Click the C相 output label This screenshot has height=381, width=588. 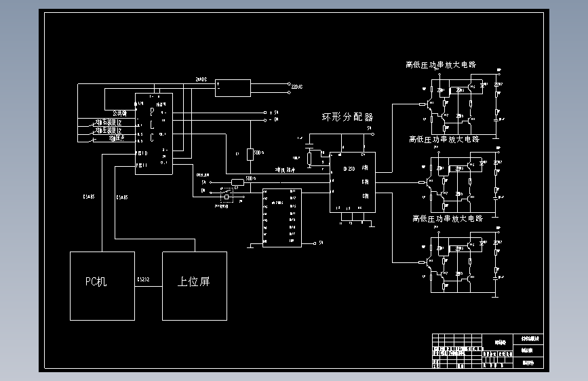(366, 196)
